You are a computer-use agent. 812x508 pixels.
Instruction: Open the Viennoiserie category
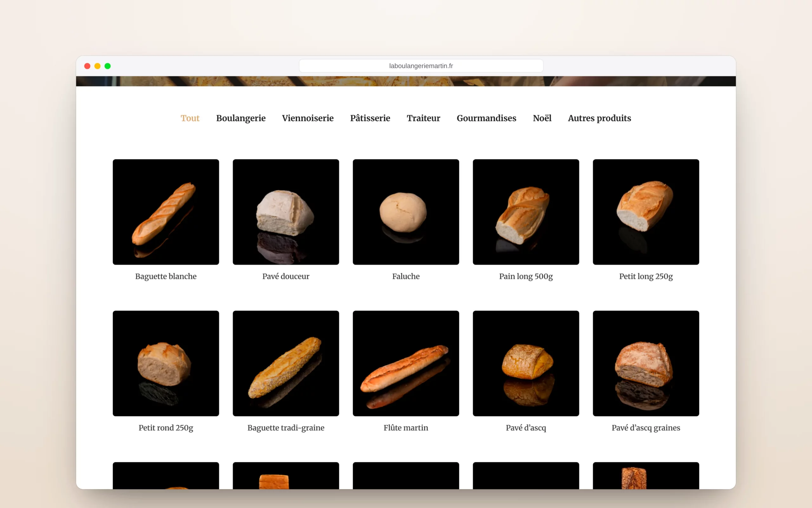(x=308, y=118)
